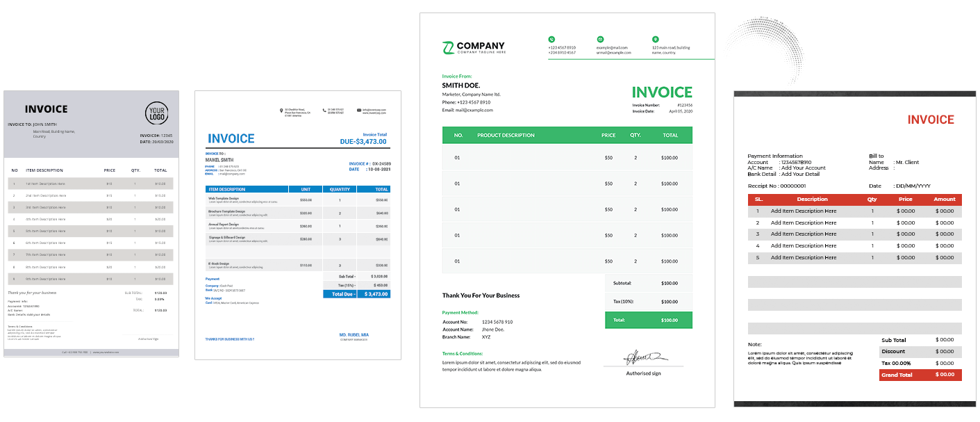Click the $ 3,473.00 value in Total Due row
Image resolution: width=980 pixels, height=422 pixels.
click(x=376, y=294)
